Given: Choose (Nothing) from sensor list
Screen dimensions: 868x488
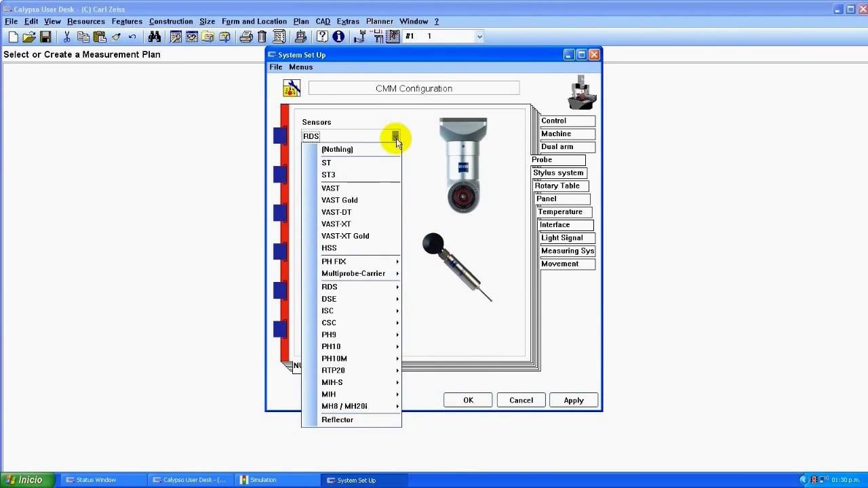Looking at the screenshot, I should click(359, 149).
